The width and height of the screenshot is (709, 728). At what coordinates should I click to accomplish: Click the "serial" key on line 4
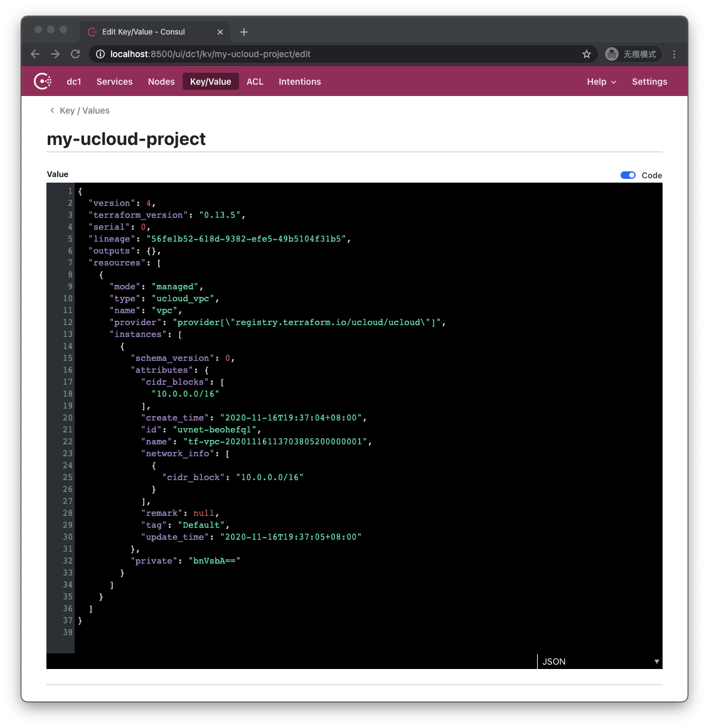click(109, 227)
